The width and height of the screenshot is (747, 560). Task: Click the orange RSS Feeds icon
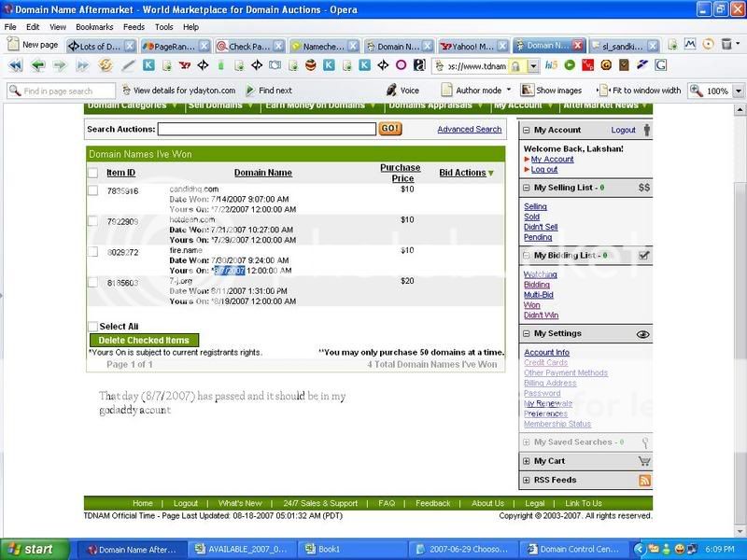pyautogui.click(x=644, y=480)
